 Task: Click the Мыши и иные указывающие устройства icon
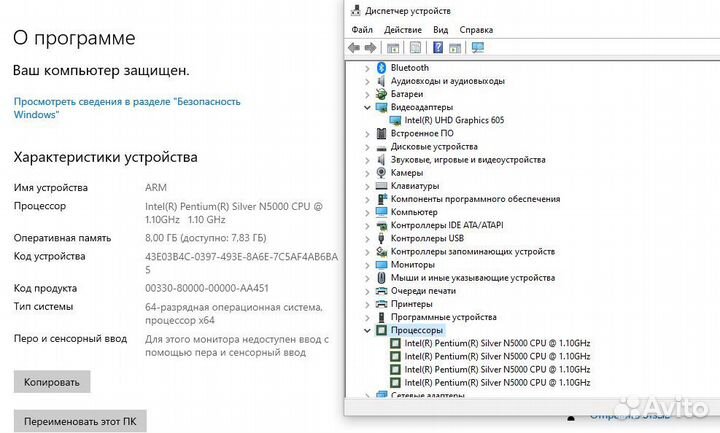(381, 278)
